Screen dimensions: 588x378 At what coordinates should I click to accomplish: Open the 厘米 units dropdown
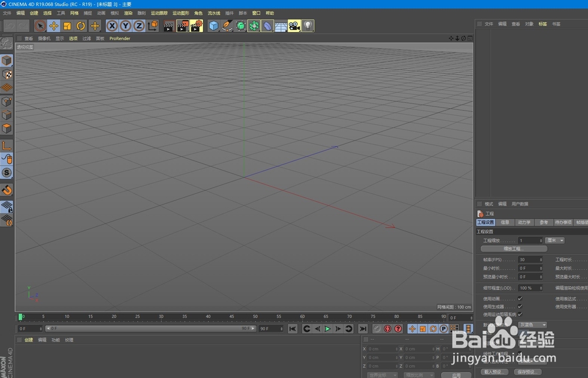coord(554,240)
